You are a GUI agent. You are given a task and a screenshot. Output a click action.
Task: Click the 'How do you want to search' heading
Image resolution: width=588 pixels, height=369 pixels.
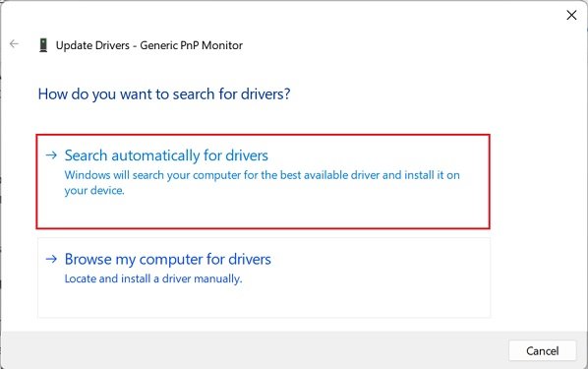coord(164,93)
